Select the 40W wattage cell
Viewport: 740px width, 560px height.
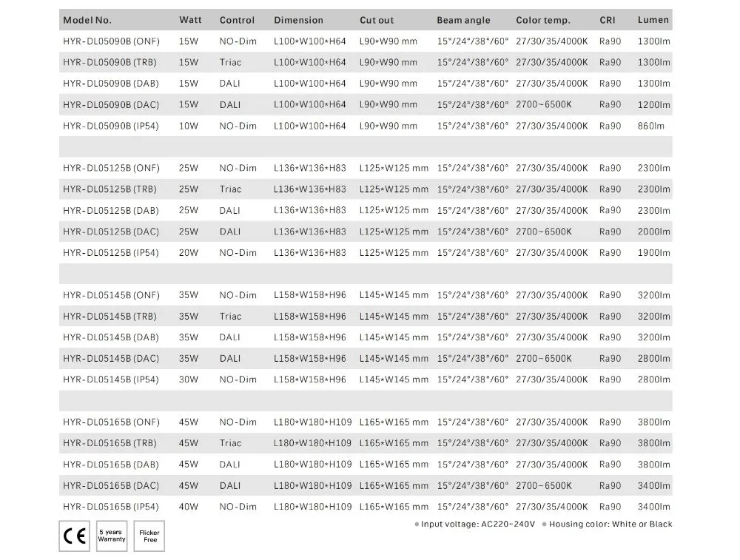[x=188, y=507]
